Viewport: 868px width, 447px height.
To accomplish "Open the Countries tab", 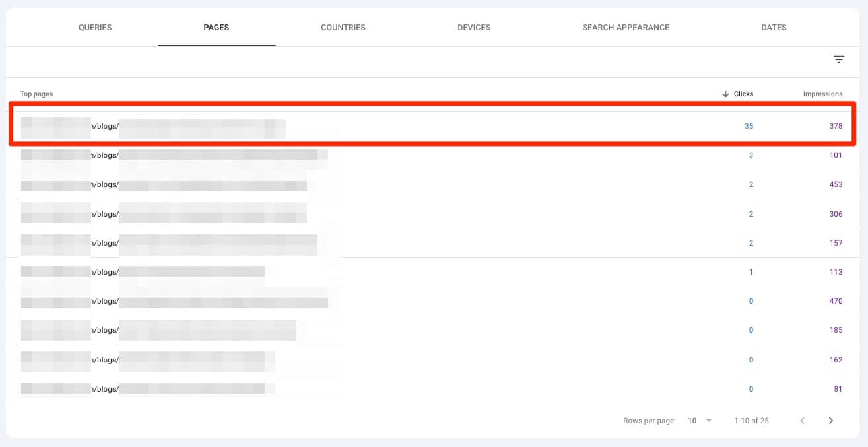I will point(343,28).
